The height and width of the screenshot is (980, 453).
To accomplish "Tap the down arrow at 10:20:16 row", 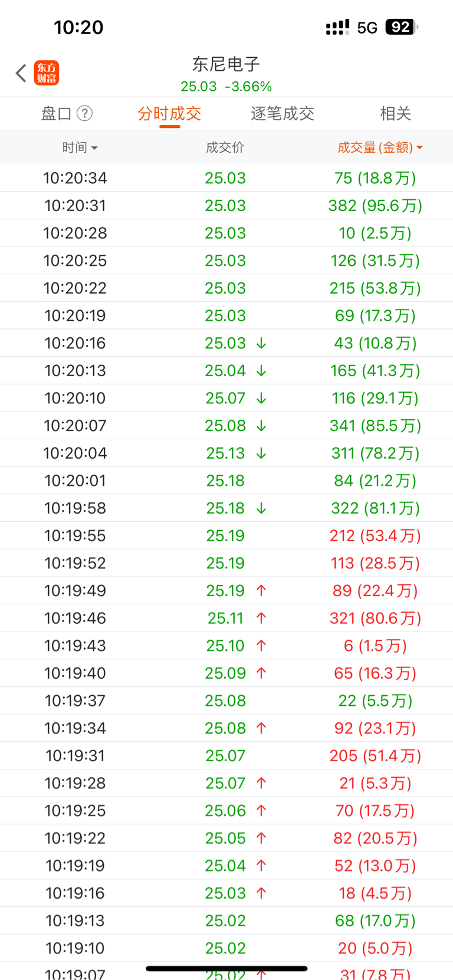I will coord(261,343).
